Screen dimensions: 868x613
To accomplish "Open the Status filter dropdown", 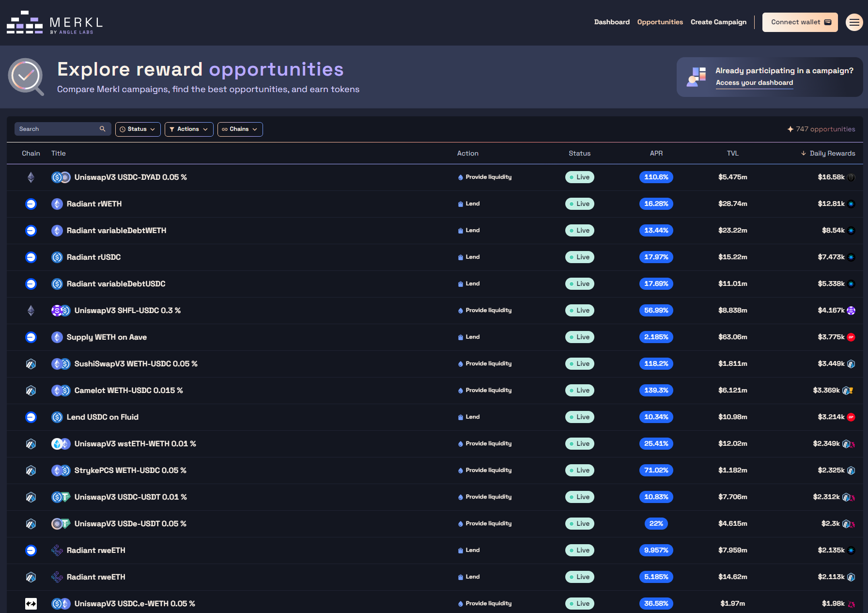I will [x=138, y=129].
